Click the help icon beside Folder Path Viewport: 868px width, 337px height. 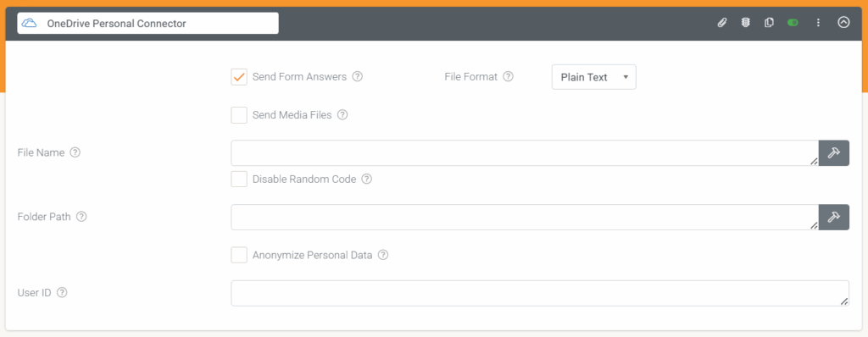[81, 217]
